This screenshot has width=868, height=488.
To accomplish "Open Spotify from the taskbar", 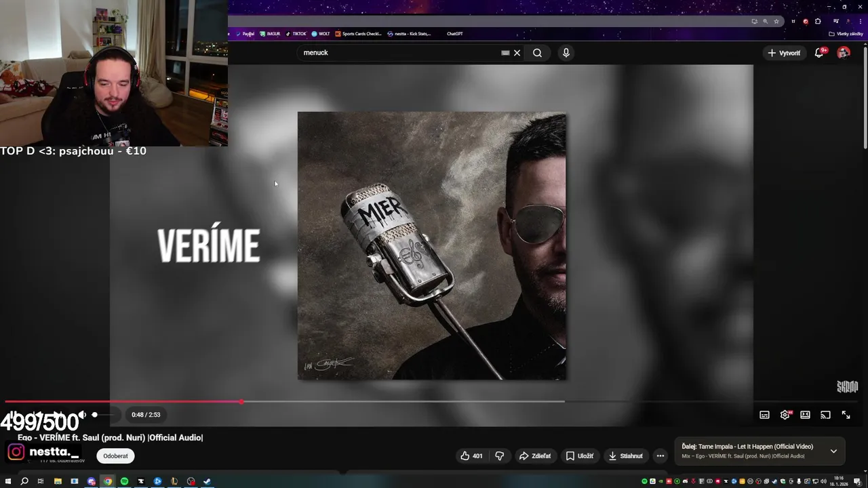I will 124,481.
